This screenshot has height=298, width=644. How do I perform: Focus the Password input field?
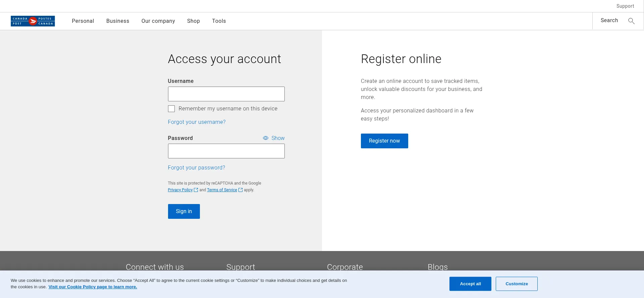tap(226, 151)
